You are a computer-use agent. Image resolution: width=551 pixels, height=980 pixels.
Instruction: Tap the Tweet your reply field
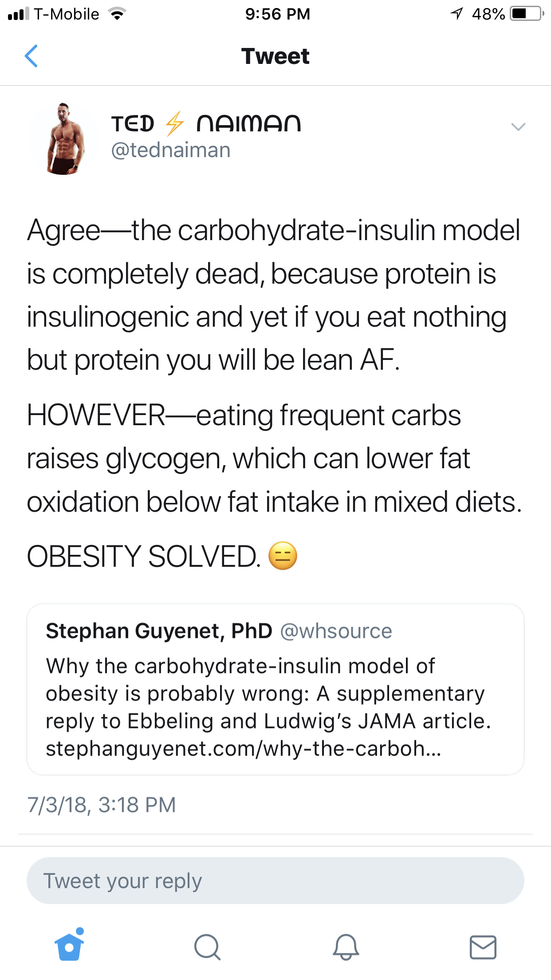(x=275, y=881)
